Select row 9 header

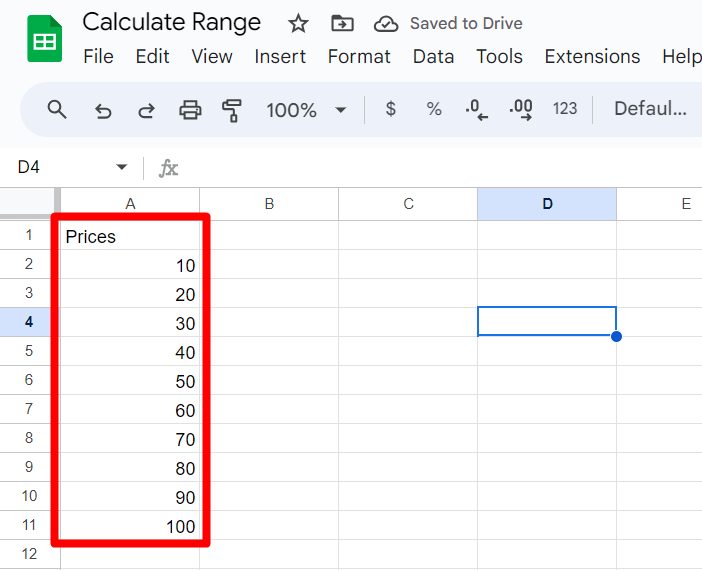pyautogui.click(x=29, y=467)
